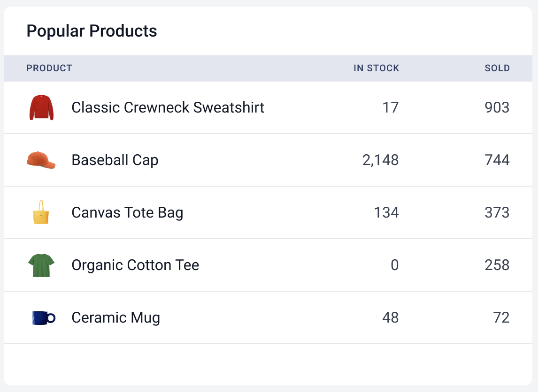The width and height of the screenshot is (538, 392).
Task: Click the Popular Products heading
Action: coord(92,31)
